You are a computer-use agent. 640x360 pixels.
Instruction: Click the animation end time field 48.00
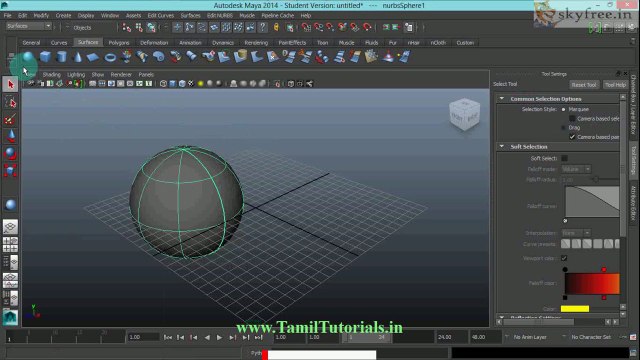(485, 337)
